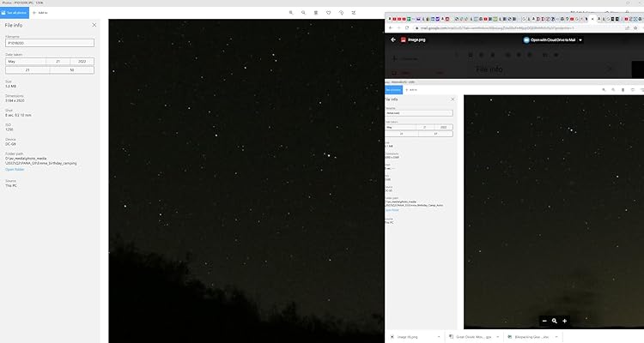Open the Add to menu
Viewport: 644px width, 343px height.
point(40,13)
